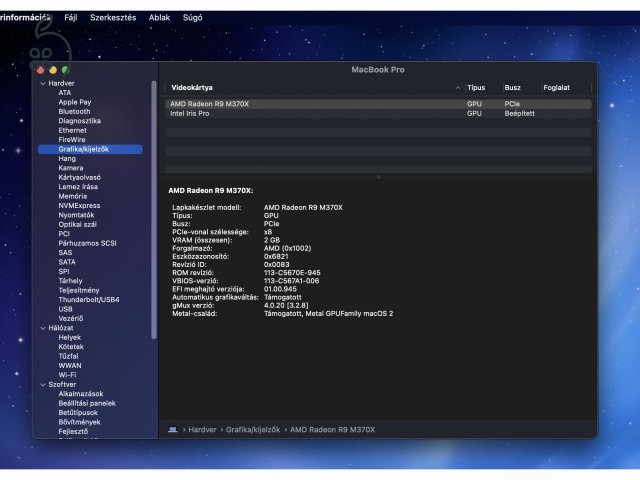640x480 pixels.
Task: Select Lemez írása in the sidebar
Action: point(78,187)
